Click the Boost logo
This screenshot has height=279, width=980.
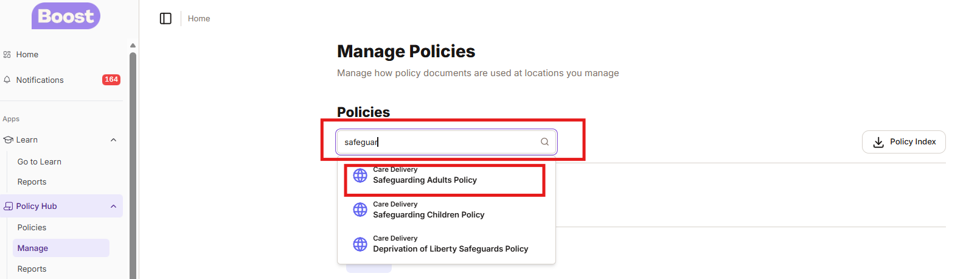66,16
